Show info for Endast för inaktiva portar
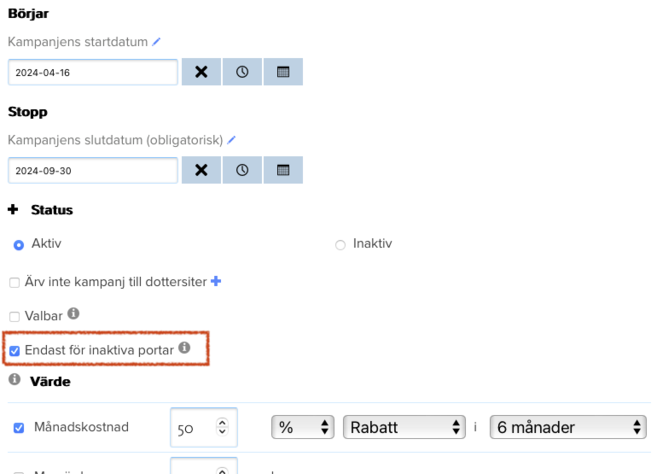The image size is (657, 474). (184, 349)
